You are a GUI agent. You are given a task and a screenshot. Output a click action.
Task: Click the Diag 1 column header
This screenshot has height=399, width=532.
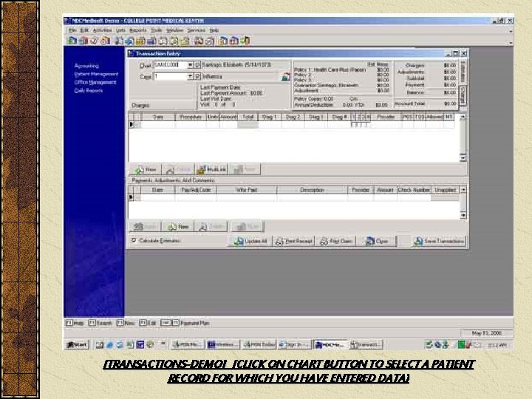[270, 117]
